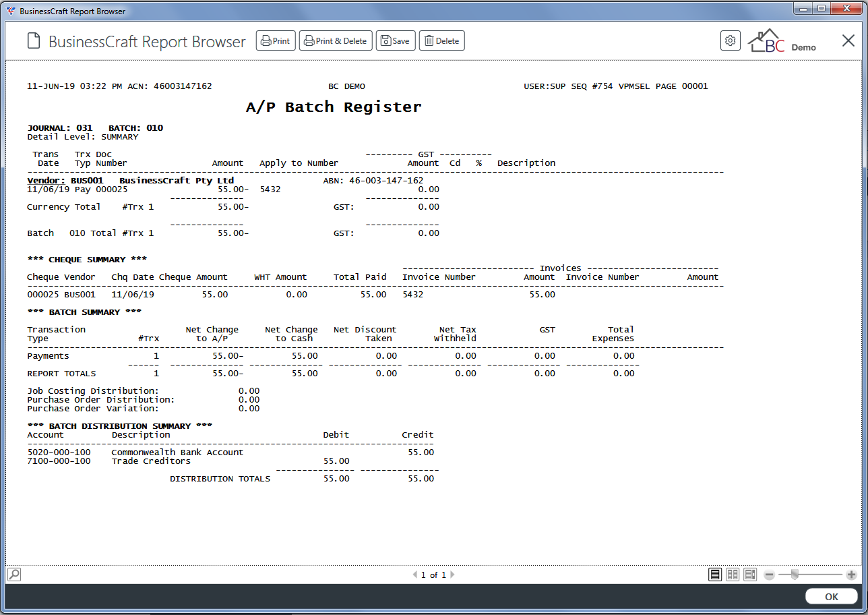
Task: Click cheque number '000025' in cheque summary
Action: click(42, 295)
